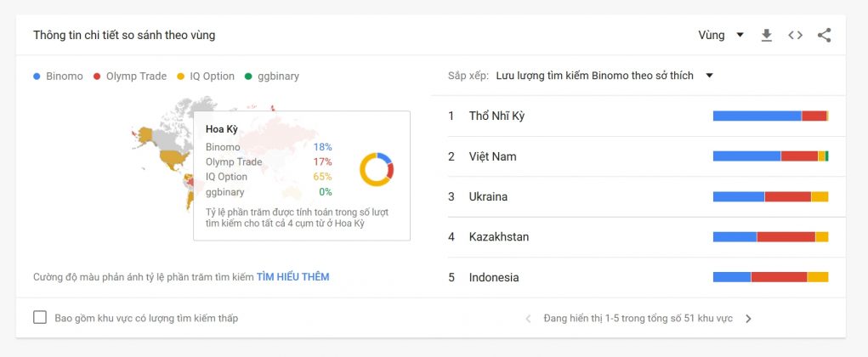Click the share icon
This screenshot has height=357, width=868.
pyautogui.click(x=824, y=35)
